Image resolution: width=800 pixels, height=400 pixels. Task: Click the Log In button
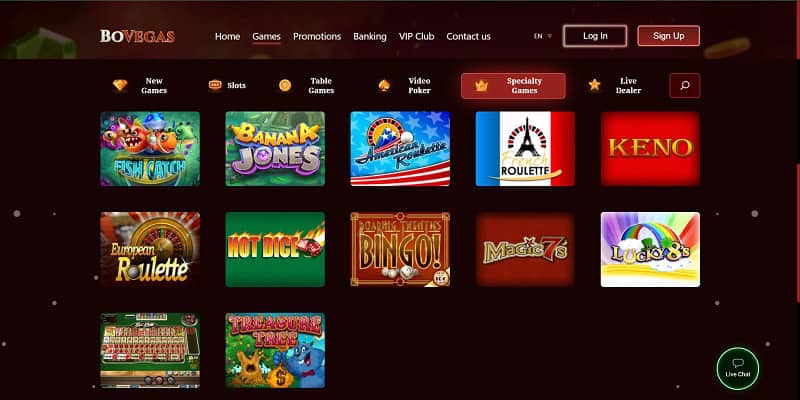595,36
